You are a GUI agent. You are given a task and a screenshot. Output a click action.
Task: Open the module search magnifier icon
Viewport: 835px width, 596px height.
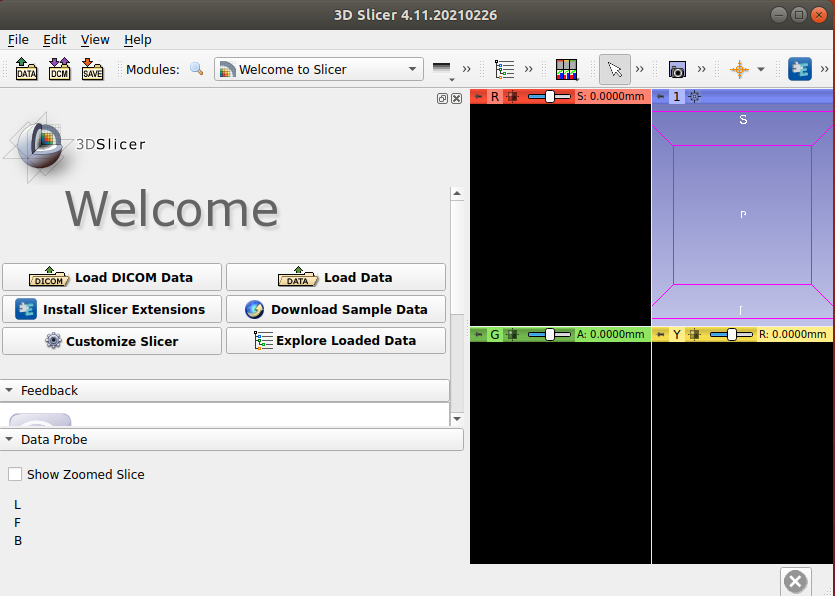[196, 70]
